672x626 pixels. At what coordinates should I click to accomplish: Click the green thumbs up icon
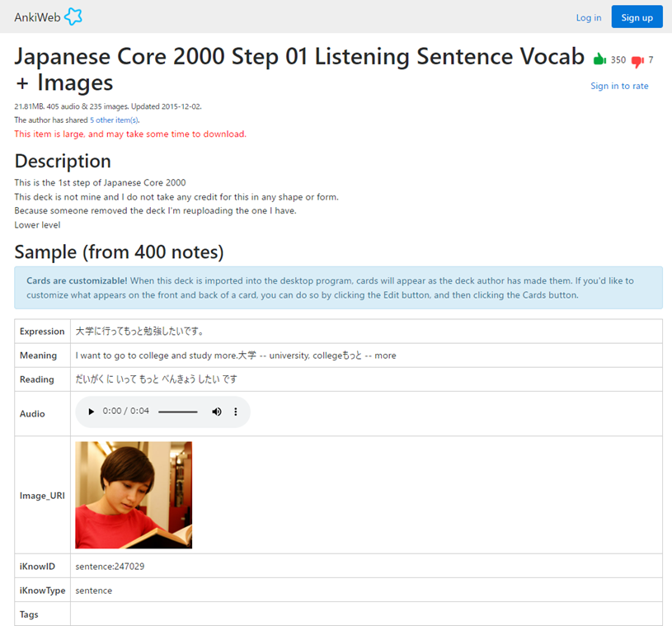tap(599, 59)
